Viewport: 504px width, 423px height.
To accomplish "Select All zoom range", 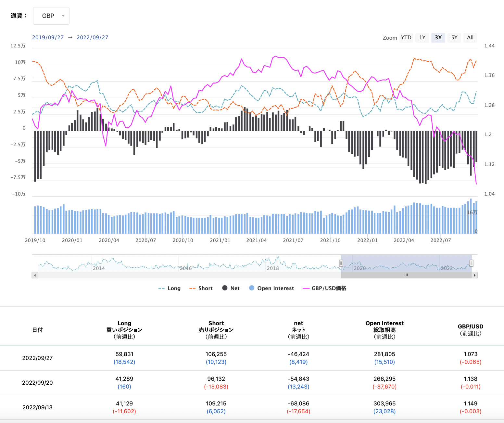I will point(470,38).
